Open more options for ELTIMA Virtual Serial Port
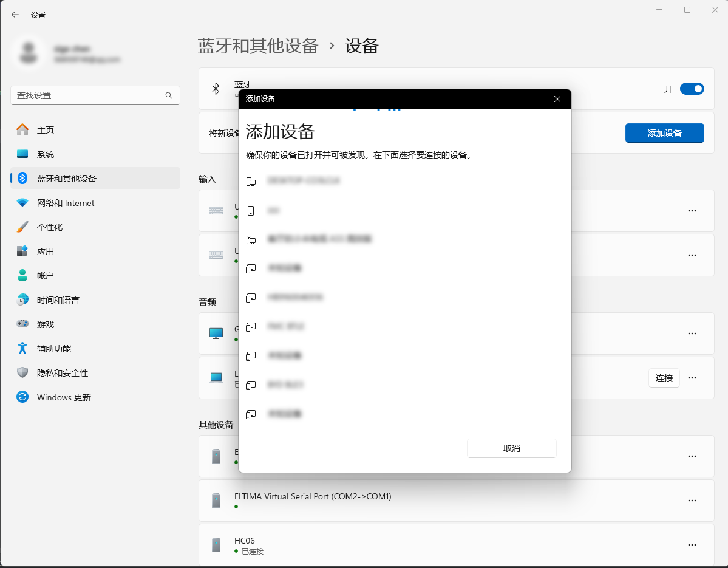The height and width of the screenshot is (568, 728). [692, 501]
